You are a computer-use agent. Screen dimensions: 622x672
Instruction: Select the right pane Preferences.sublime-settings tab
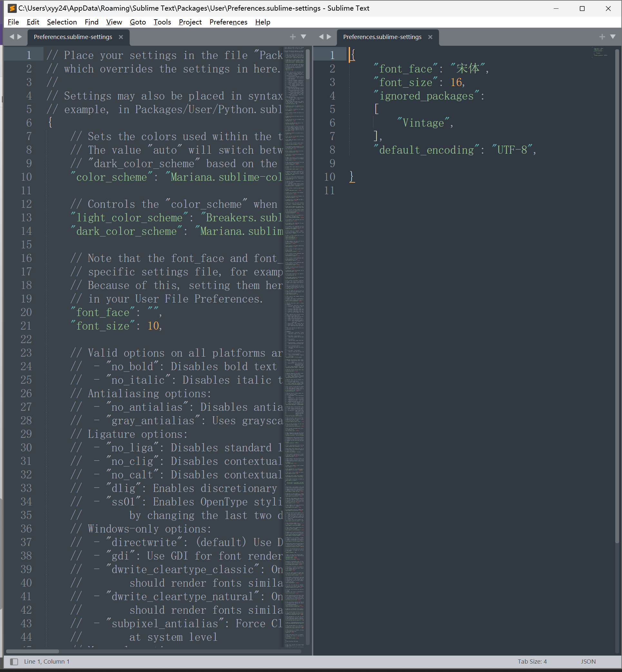coord(382,37)
